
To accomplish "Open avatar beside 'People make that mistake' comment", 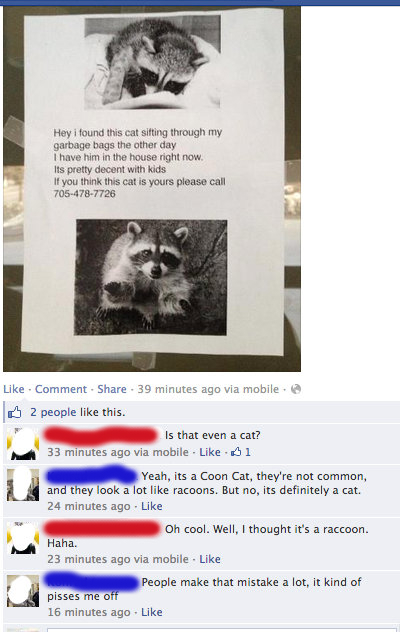I will (x=23, y=590).
